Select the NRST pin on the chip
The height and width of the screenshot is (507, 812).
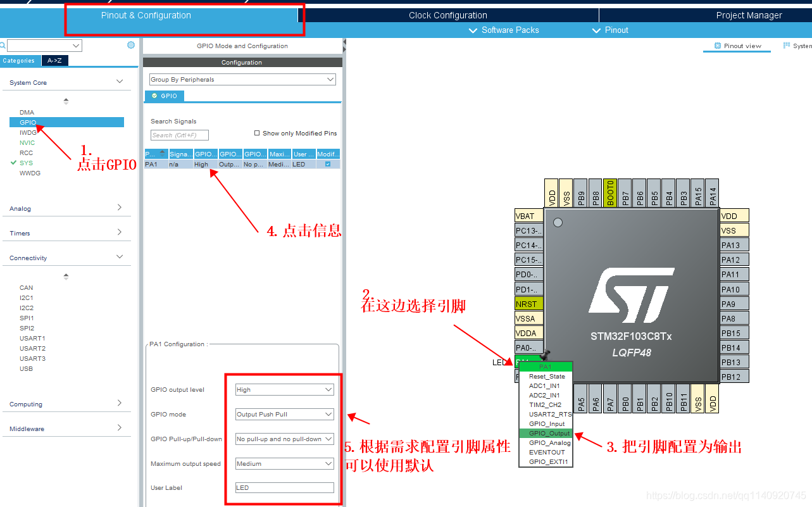(x=529, y=304)
